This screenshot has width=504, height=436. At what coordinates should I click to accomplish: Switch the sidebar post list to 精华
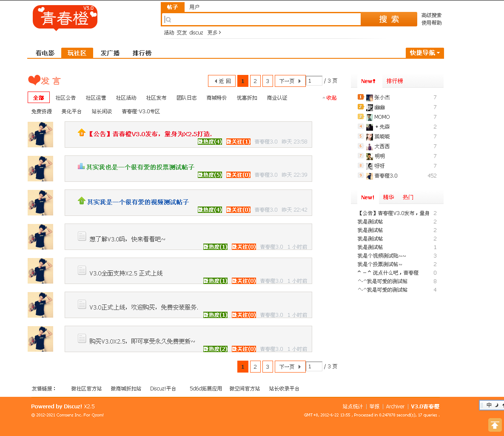[x=388, y=197]
